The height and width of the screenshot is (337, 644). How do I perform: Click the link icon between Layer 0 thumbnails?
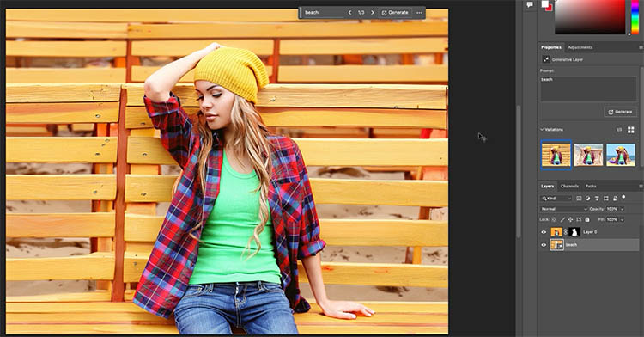(566, 232)
